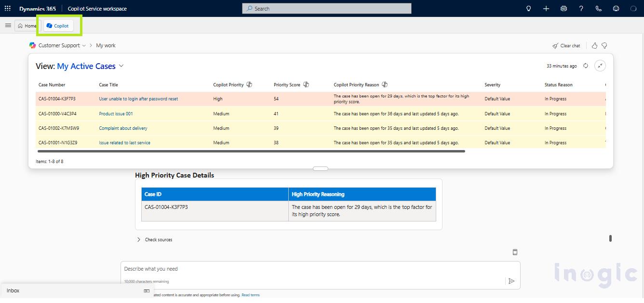Click the top Search box
This screenshot has height=303, width=644.
coord(327,9)
